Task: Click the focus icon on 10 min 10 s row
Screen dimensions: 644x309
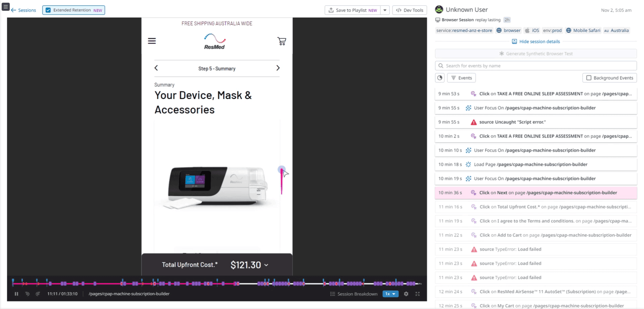Action: (x=468, y=150)
